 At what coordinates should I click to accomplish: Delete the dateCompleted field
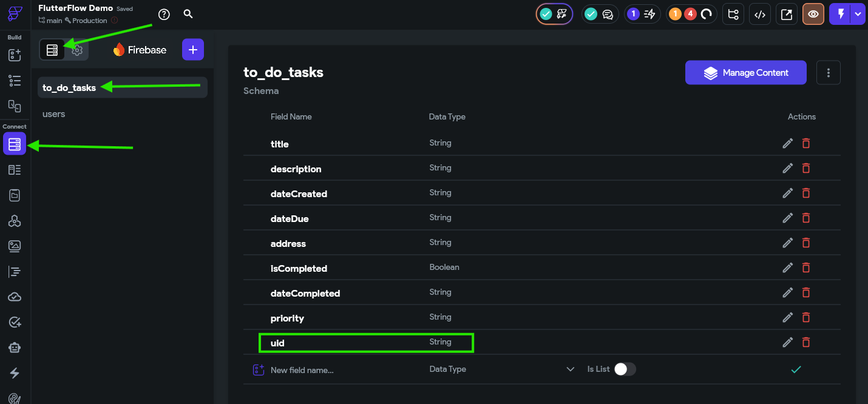pos(806,292)
